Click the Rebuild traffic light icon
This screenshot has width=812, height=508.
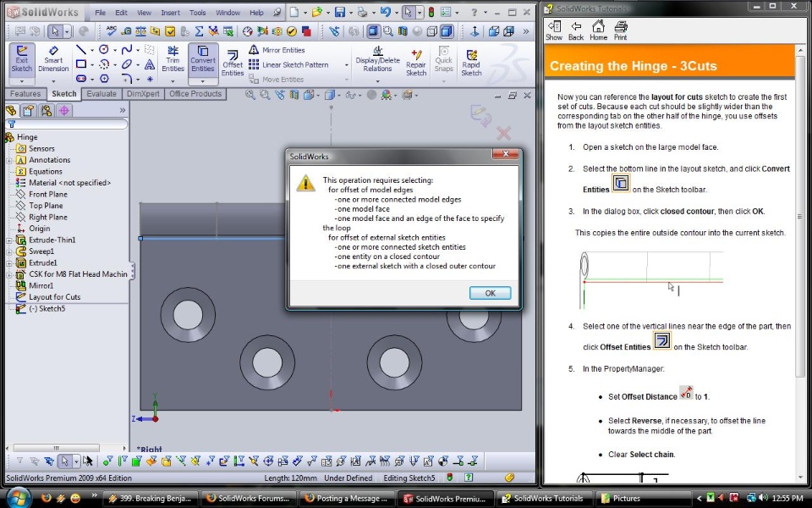coord(431,12)
